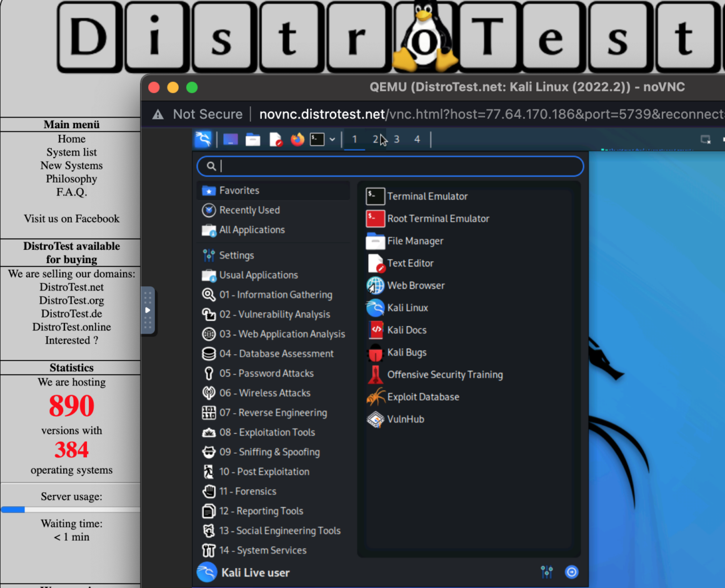Click the application menu search field
Viewport: 725px width, 588px height.
click(390, 166)
